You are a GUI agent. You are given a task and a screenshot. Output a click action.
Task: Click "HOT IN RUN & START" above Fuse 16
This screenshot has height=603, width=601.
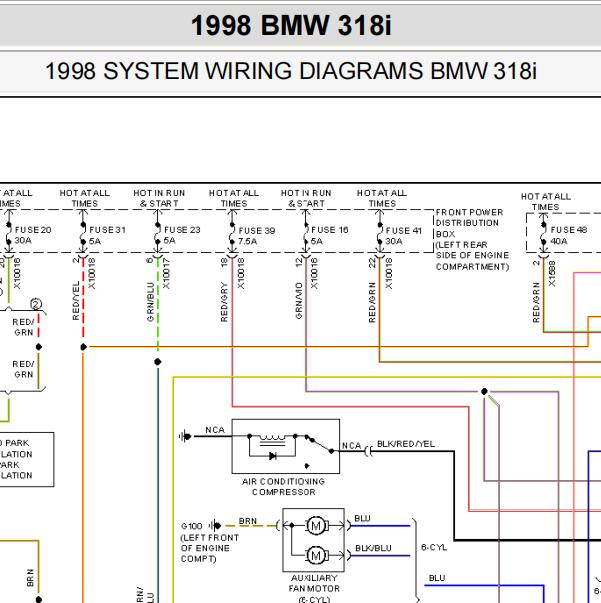click(x=306, y=198)
